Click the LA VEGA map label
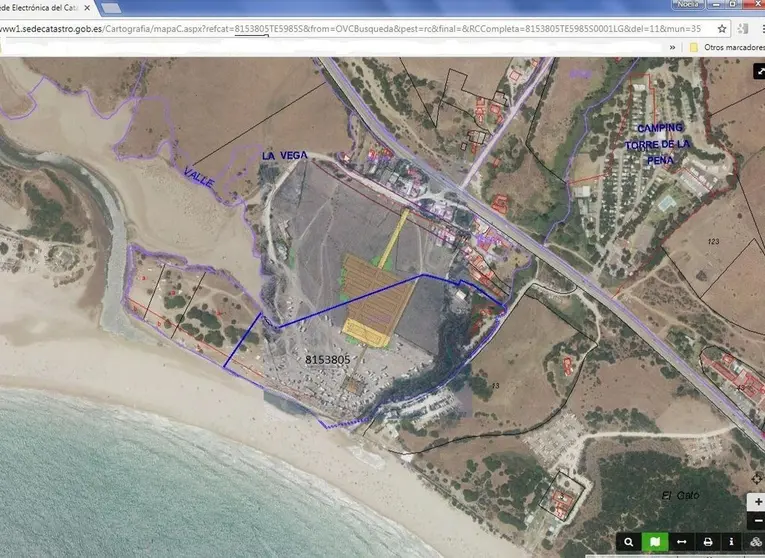This screenshot has width=765, height=558. point(285,156)
